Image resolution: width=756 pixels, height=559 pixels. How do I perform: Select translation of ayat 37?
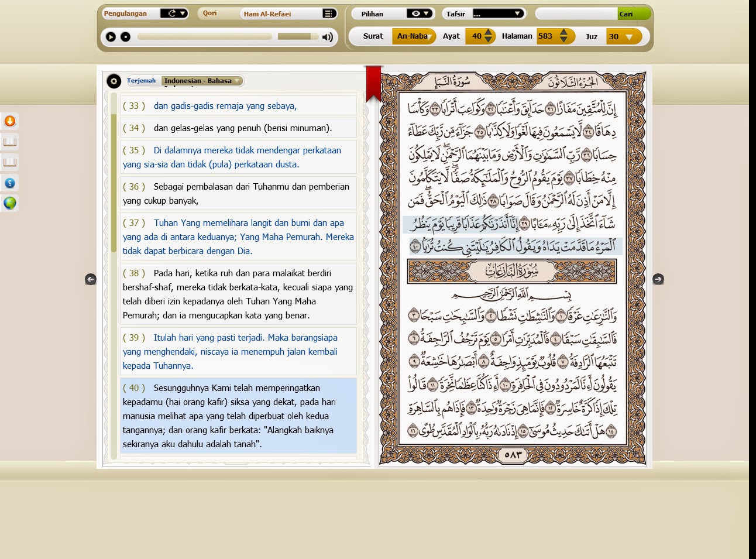point(238,236)
